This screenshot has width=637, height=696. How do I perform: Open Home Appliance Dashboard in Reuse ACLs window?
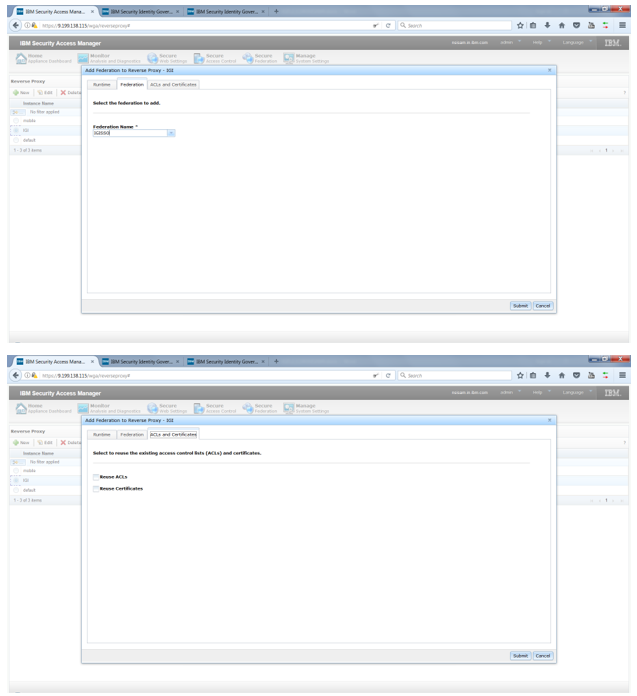click(44, 408)
